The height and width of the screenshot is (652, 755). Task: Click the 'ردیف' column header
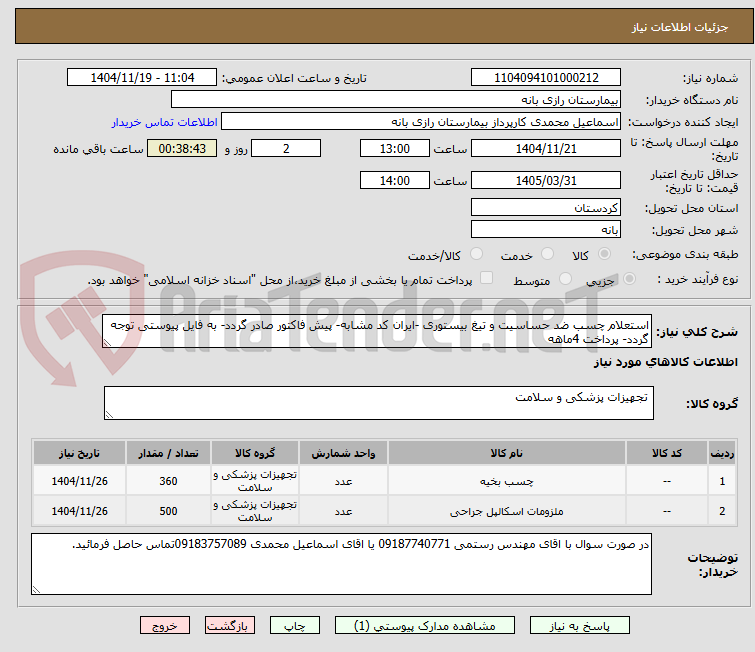722,453
